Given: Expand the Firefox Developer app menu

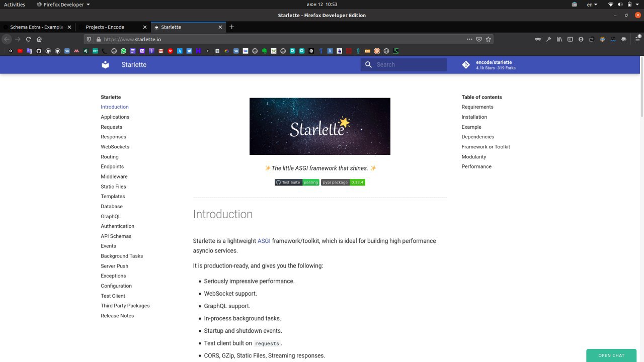Looking at the screenshot, I should tap(64, 5).
